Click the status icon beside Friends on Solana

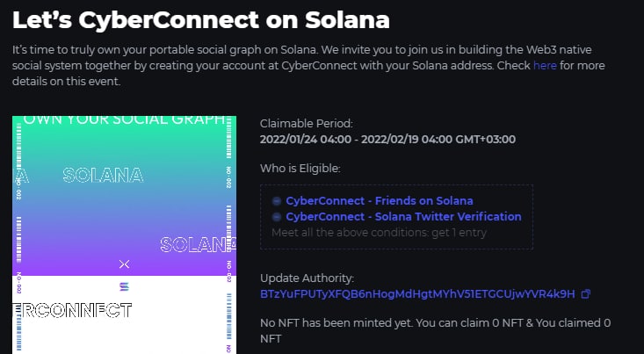point(278,201)
